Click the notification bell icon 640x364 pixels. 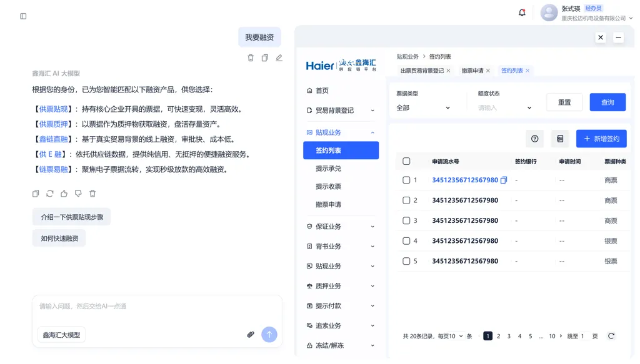[x=522, y=12]
